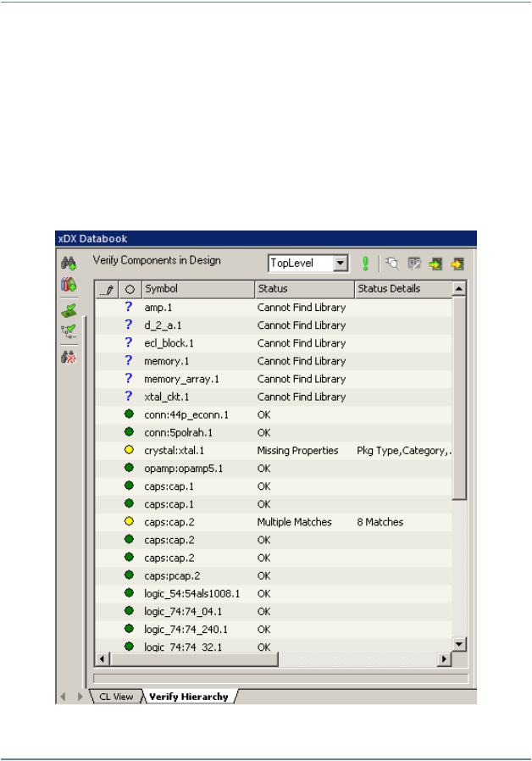Screen dimensions: 532x761
Task: Click the green status dot for conn:44p_econn.1
Action: click(129, 414)
